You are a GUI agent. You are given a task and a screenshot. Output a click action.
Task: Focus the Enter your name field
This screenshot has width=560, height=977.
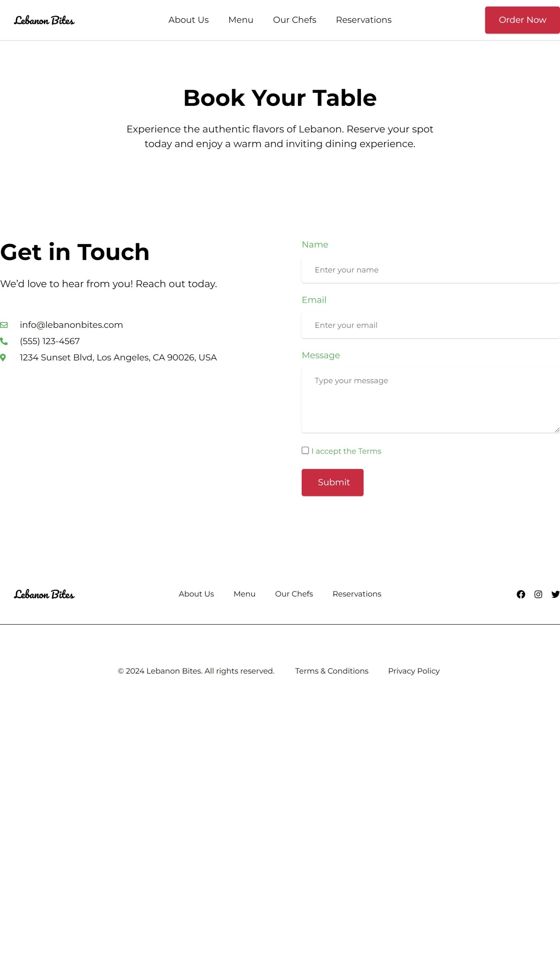[430, 270]
